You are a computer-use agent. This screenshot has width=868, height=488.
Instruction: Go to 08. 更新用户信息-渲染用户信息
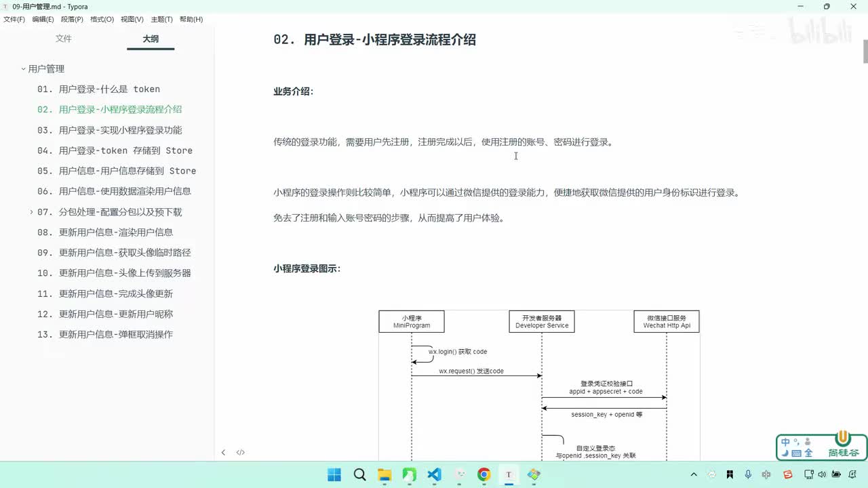[x=105, y=232]
